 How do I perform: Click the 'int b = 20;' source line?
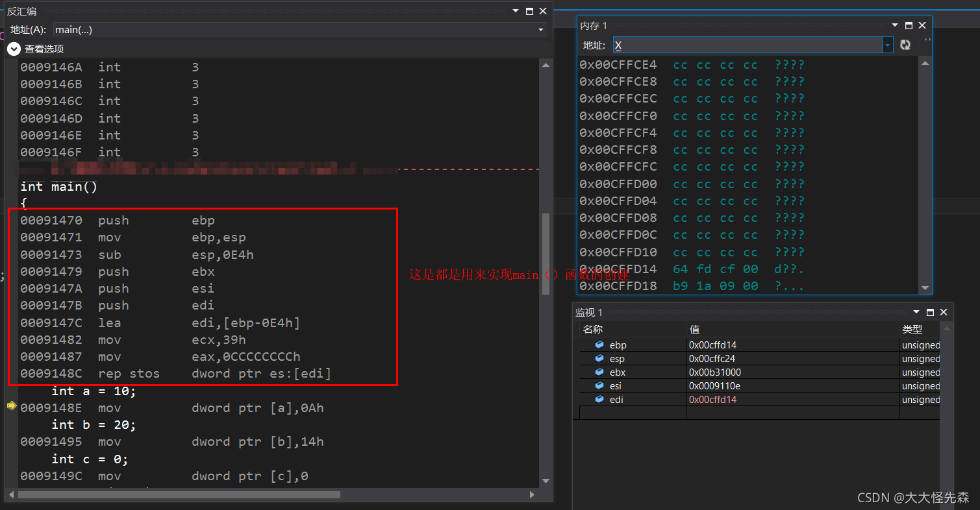(x=94, y=424)
